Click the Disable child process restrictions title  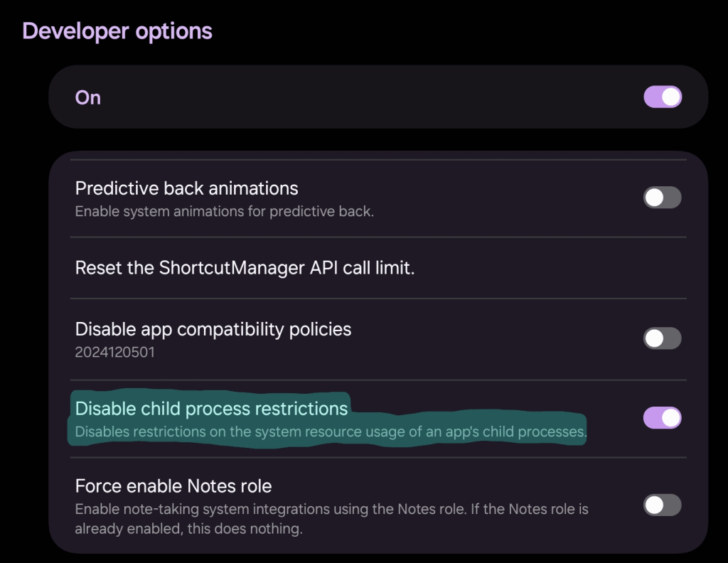coord(212,409)
